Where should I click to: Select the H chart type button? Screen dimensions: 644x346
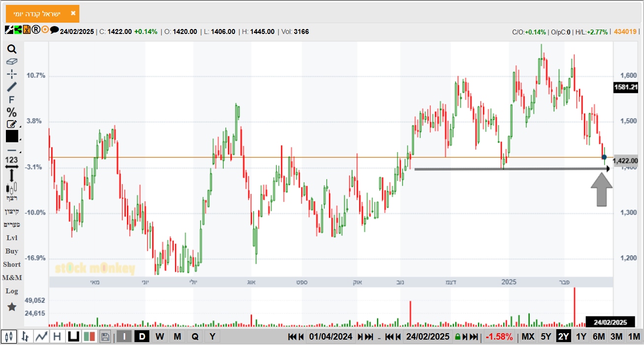coord(57,337)
